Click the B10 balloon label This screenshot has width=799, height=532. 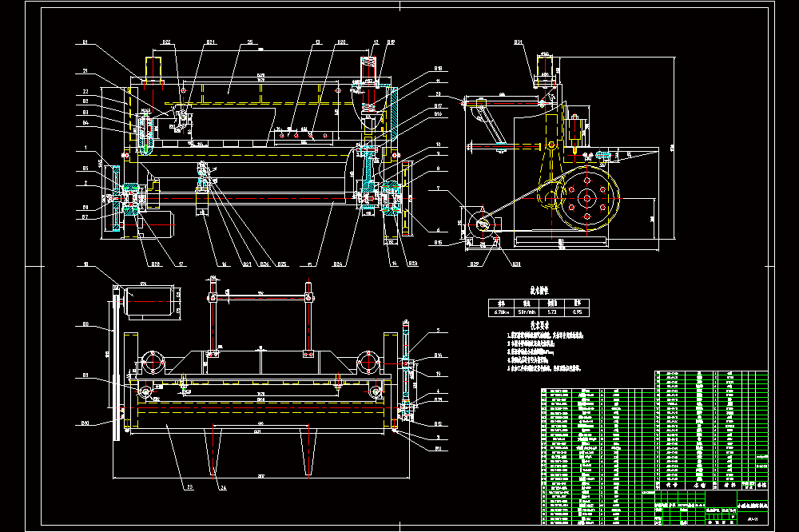tap(85, 423)
